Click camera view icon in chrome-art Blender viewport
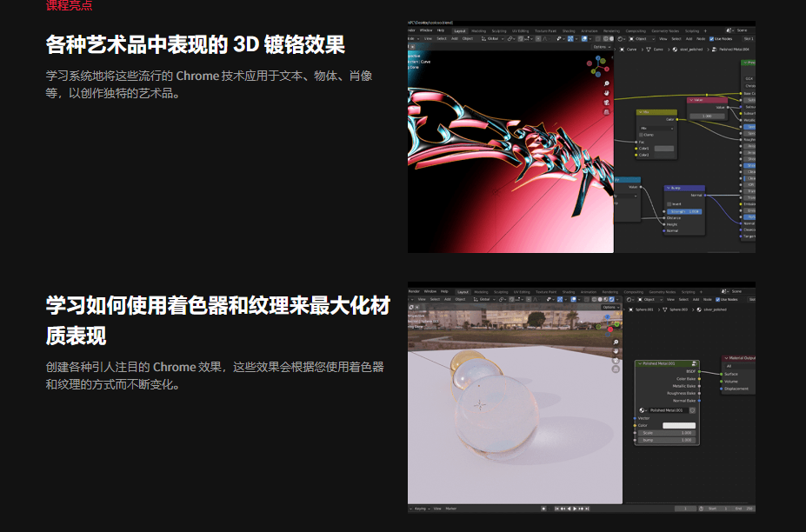 [607, 103]
